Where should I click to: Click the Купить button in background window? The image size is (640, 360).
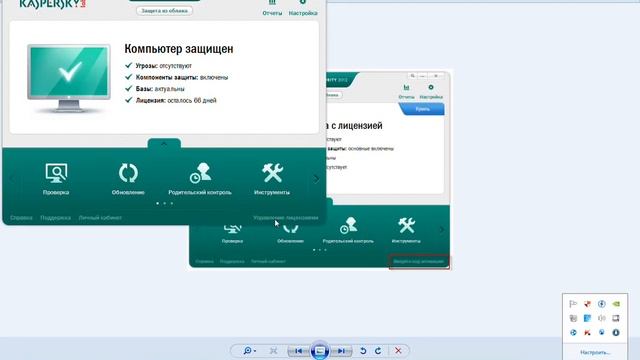pos(422,109)
